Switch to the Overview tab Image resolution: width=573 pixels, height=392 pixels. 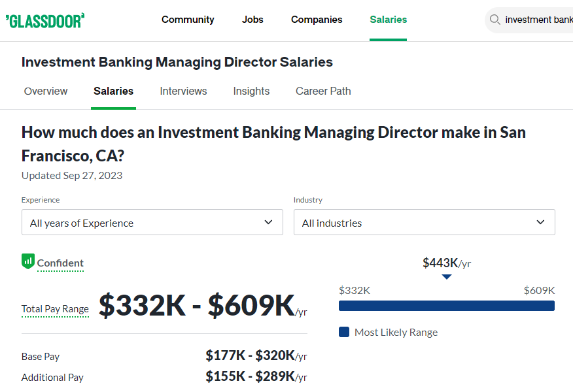pyautogui.click(x=46, y=91)
